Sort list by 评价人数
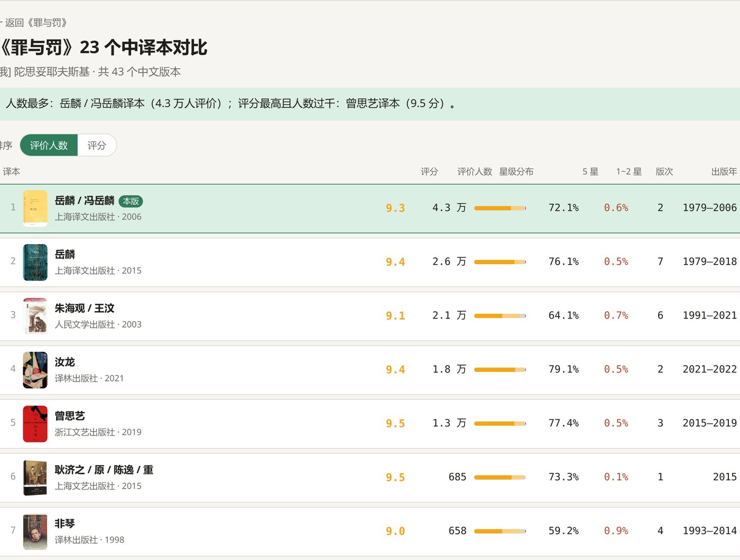Screen dimensions: 740x560 [x=49, y=145]
